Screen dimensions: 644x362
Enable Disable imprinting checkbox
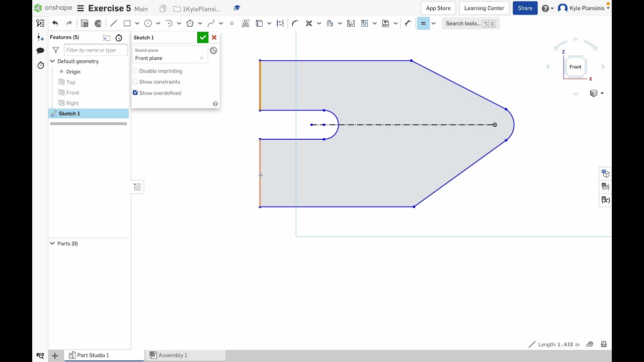[x=135, y=71]
